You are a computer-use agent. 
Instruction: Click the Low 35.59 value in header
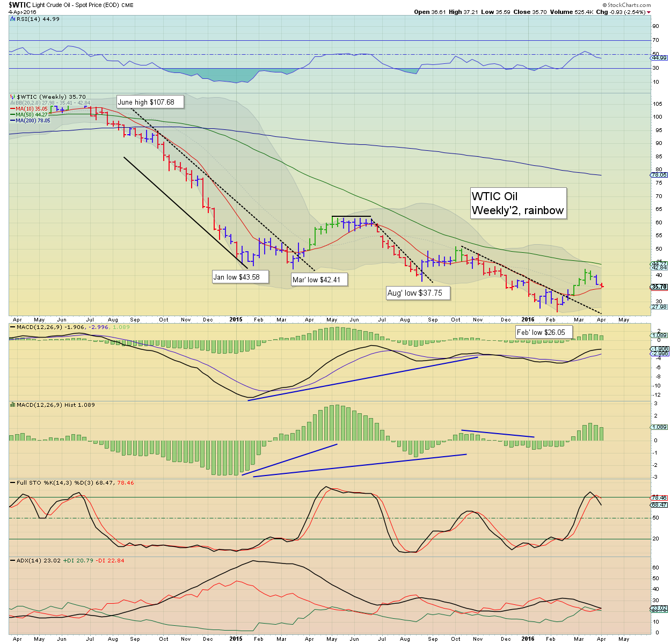tap(495, 12)
